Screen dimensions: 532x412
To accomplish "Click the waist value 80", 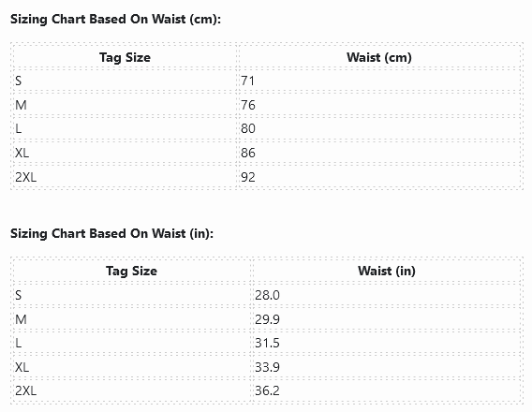I will (247, 129).
